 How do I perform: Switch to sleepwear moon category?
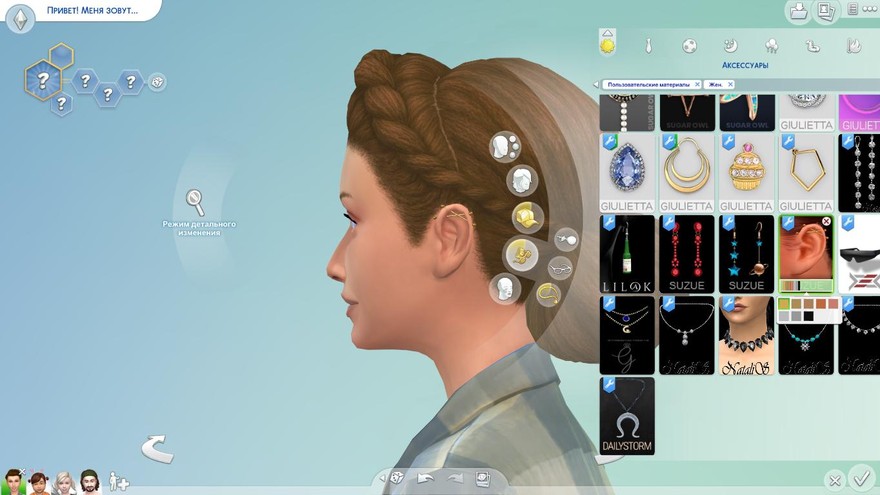click(730, 46)
